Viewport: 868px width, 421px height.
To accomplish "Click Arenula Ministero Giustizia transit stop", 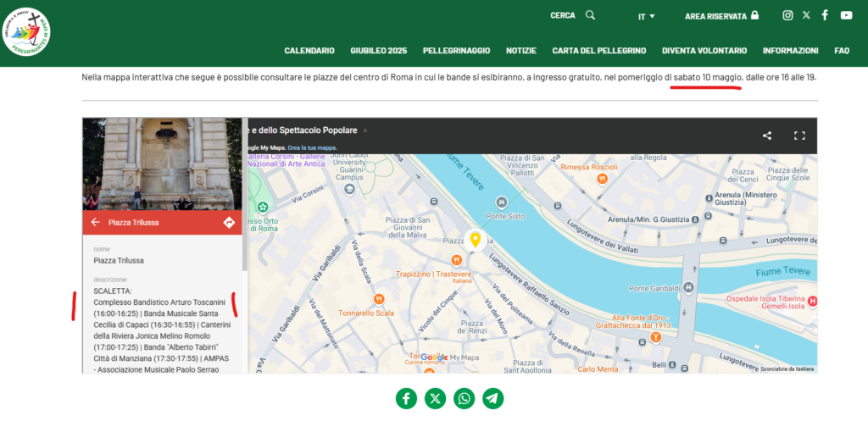I will (x=709, y=198).
